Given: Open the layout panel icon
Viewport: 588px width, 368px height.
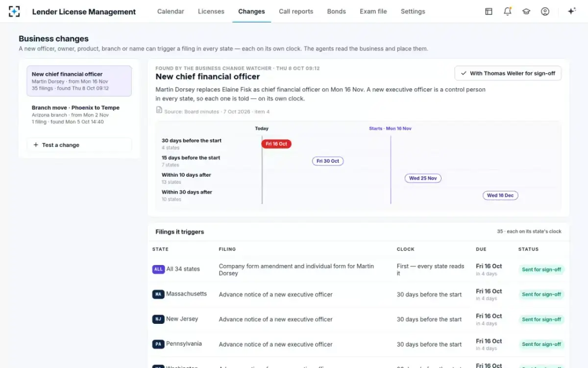Looking at the screenshot, I should click(489, 11).
